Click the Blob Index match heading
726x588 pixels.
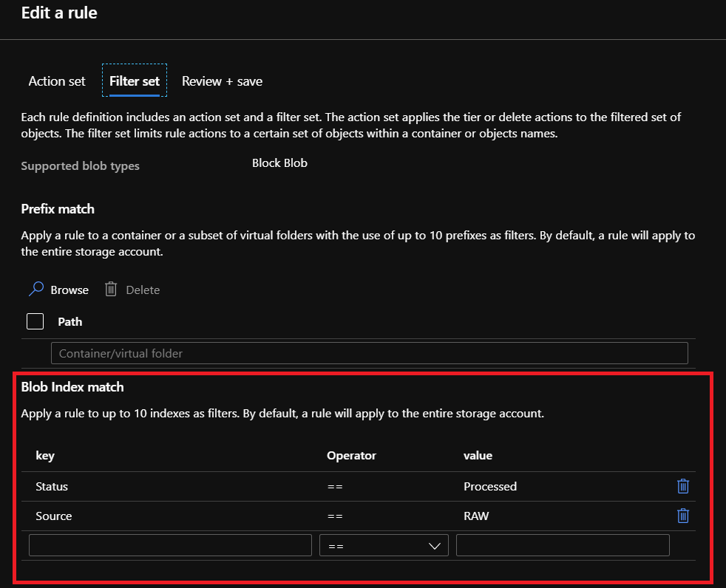coord(72,387)
